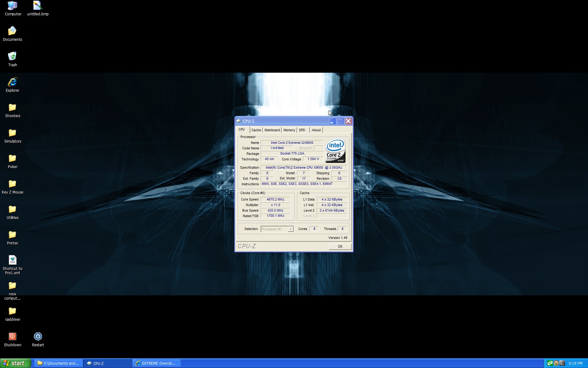Switch to EXTREME Overclo... taskbar window
588x368 pixels.
(x=157, y=363)
